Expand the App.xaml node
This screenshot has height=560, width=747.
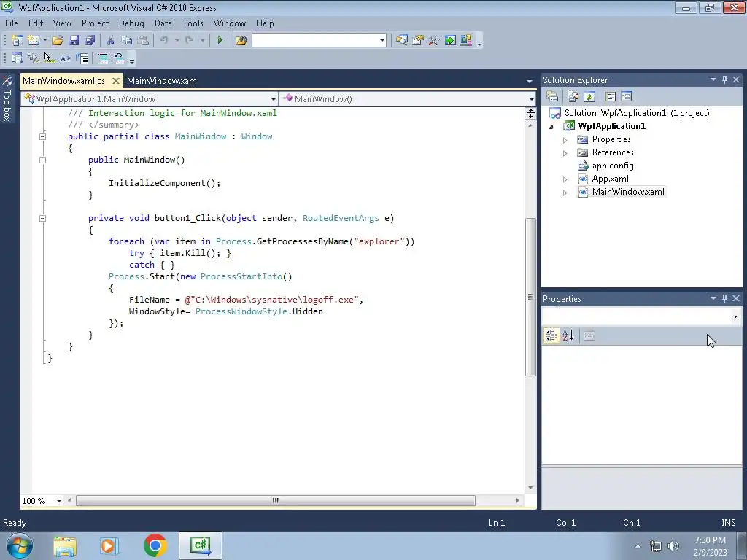[x=565, y=179]
